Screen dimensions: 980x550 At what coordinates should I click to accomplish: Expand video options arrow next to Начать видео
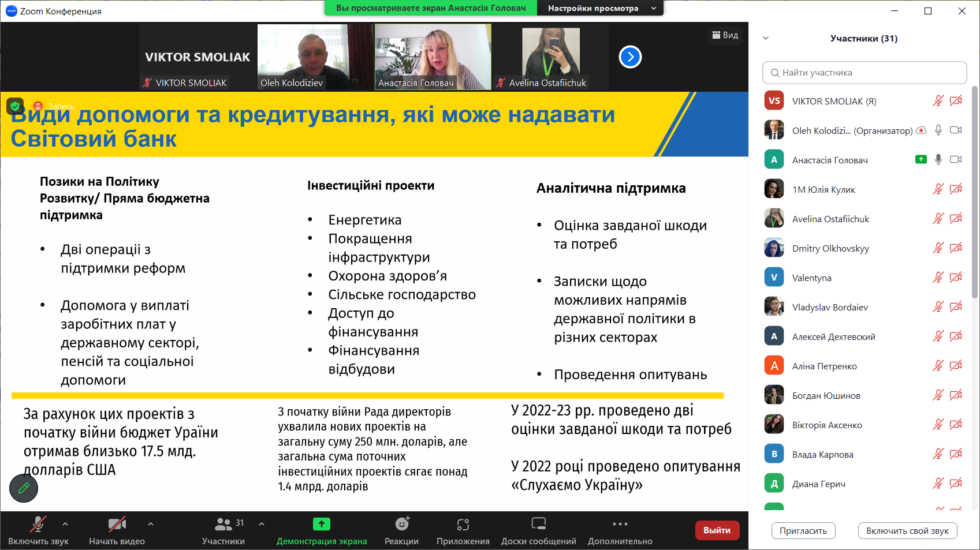click(x=151, y=524)
